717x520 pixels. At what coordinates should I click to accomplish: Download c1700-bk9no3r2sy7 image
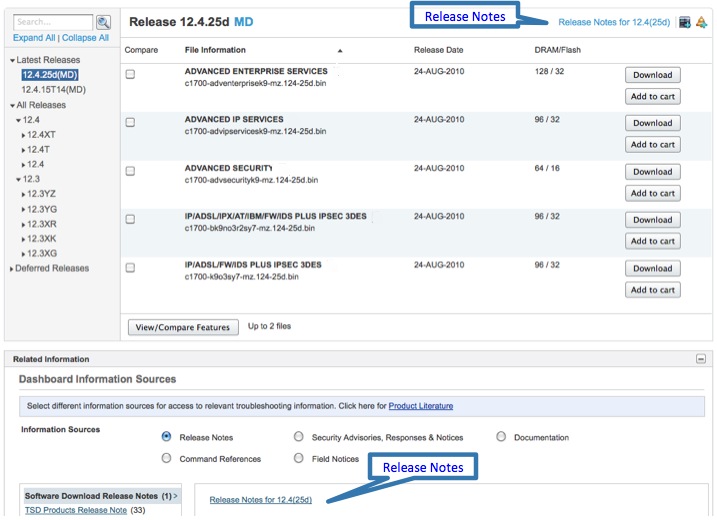(653, 220)
